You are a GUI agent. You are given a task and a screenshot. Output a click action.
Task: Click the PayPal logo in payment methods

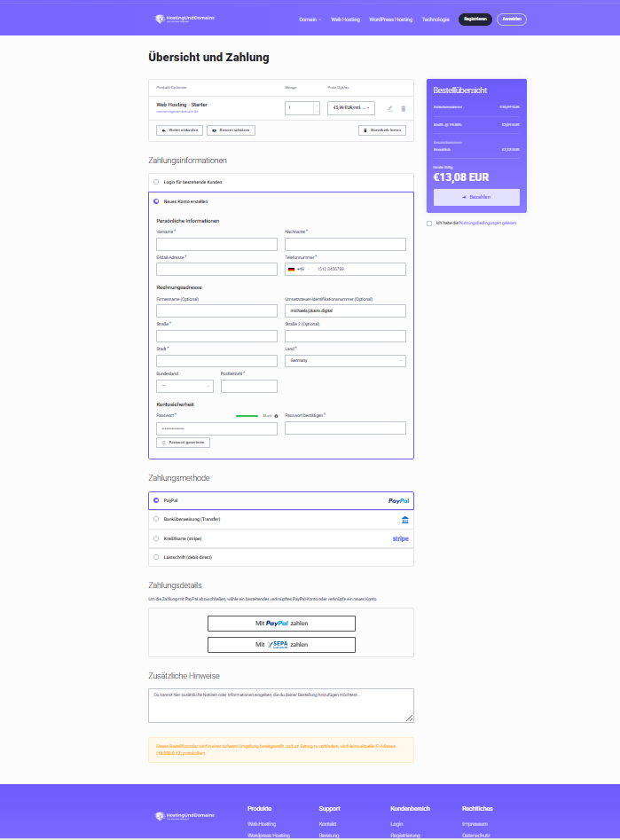pos(398,501)
